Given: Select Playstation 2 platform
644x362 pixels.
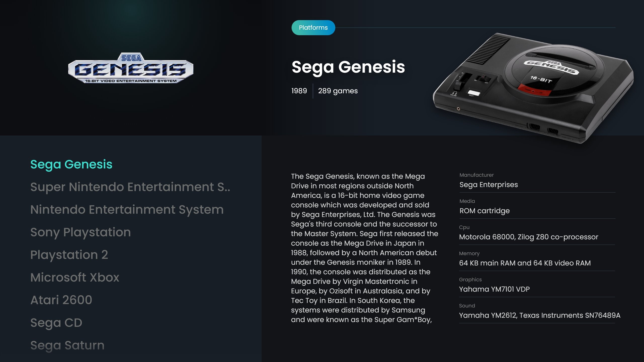Looking at the screenshot, I should click(x=69, y=255).
